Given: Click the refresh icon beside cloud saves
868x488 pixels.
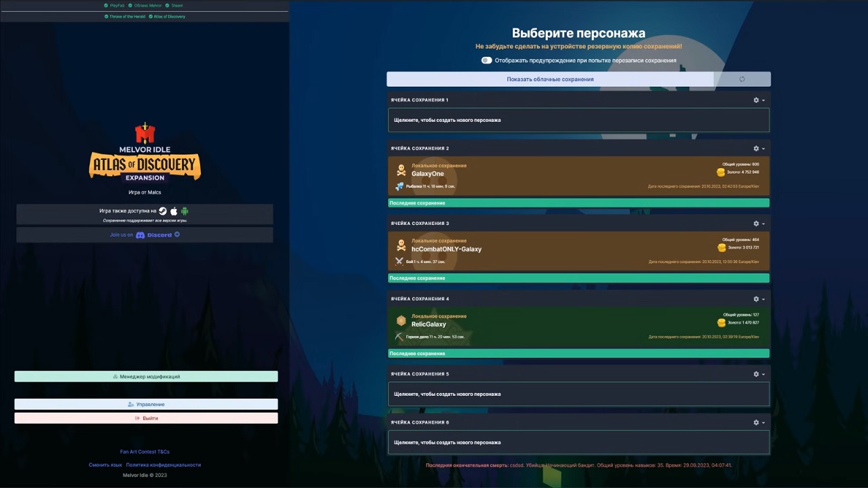Looking at the screenshot, I should click(x=742, y=79).
